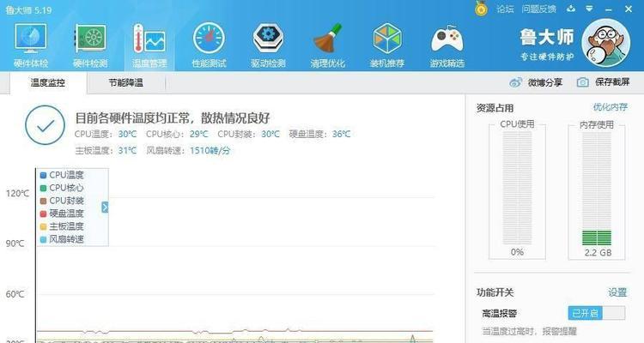Switch to 温度监控 tab

[x=48, y=83]
